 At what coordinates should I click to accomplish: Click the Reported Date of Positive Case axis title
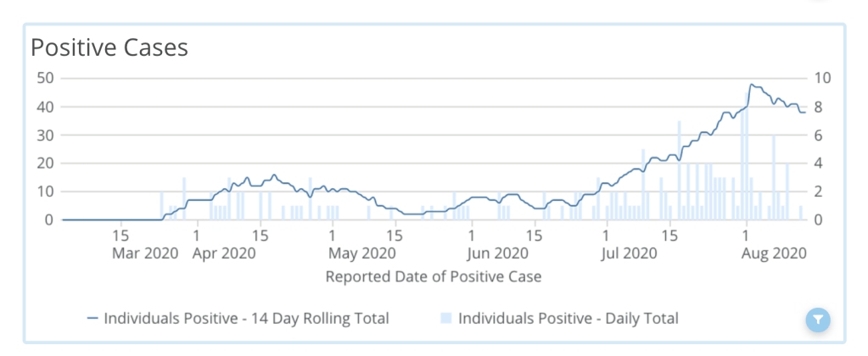[434, 276]
